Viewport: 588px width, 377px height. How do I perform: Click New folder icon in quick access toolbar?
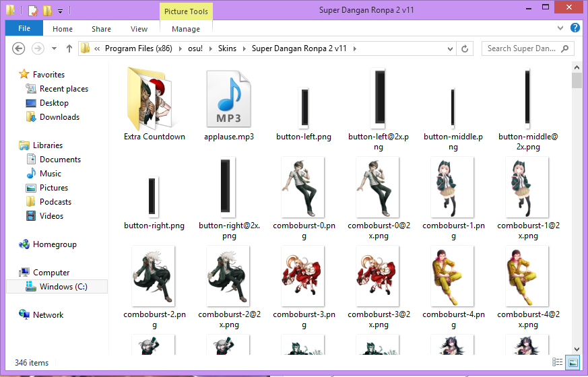pos(47,10)
